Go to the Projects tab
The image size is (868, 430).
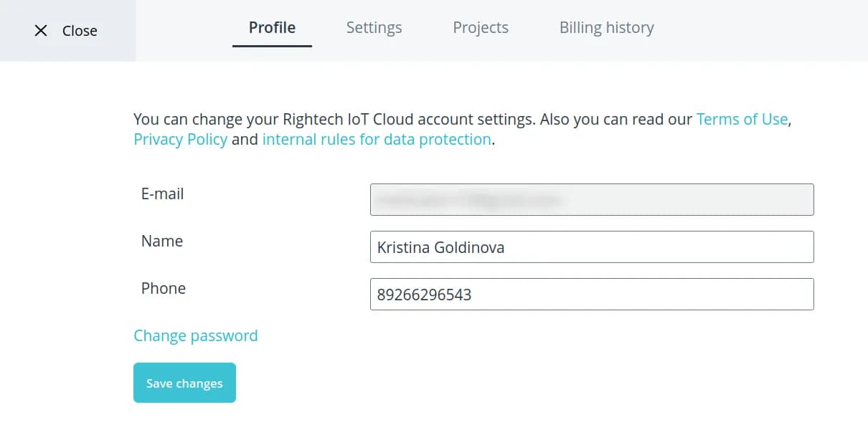coord(481,28)
